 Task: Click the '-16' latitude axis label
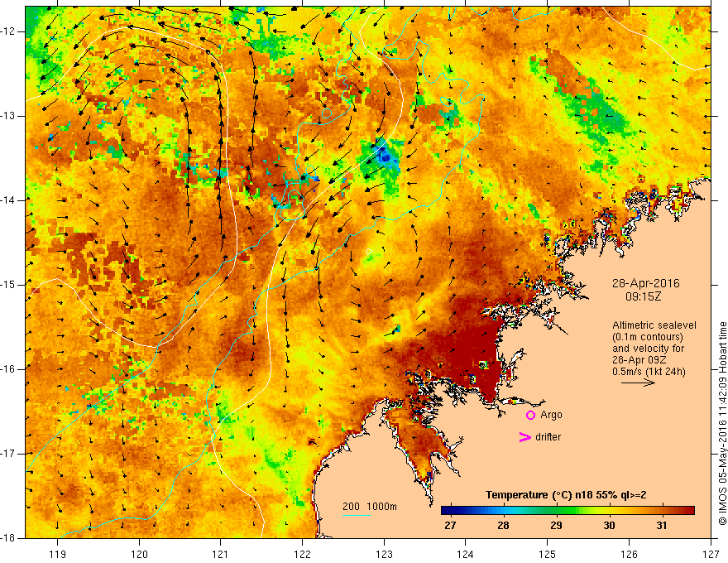point(8,369)
